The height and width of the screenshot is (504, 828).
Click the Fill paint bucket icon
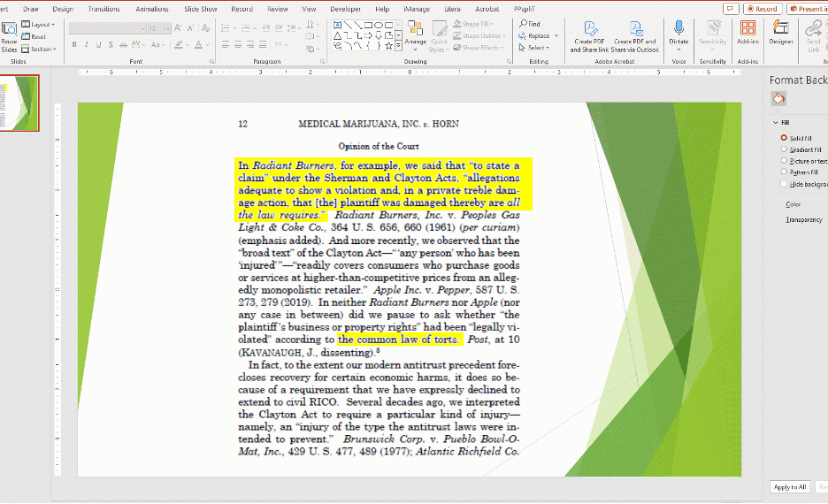tap(779, 98)
